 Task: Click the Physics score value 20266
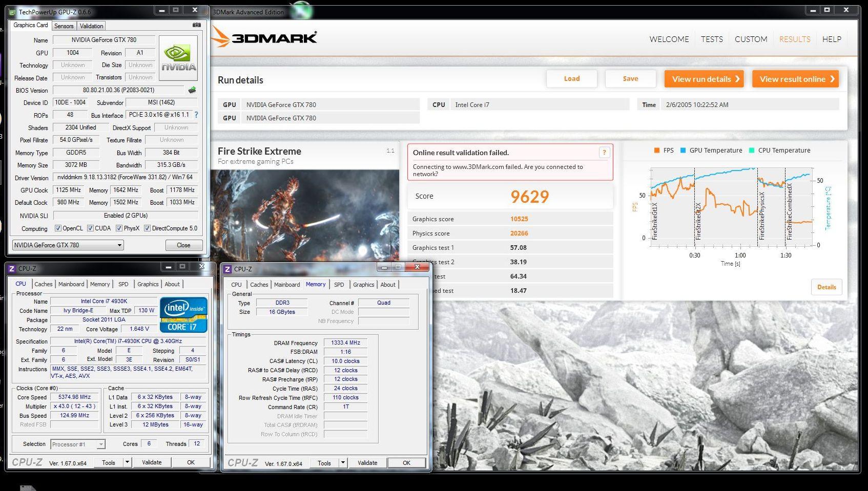(x=519, y=233)
